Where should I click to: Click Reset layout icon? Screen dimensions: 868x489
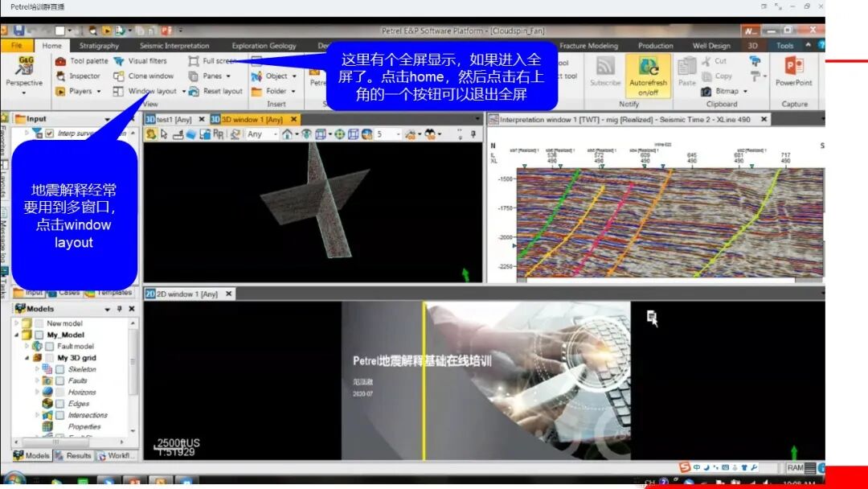(x=193, y=91)
